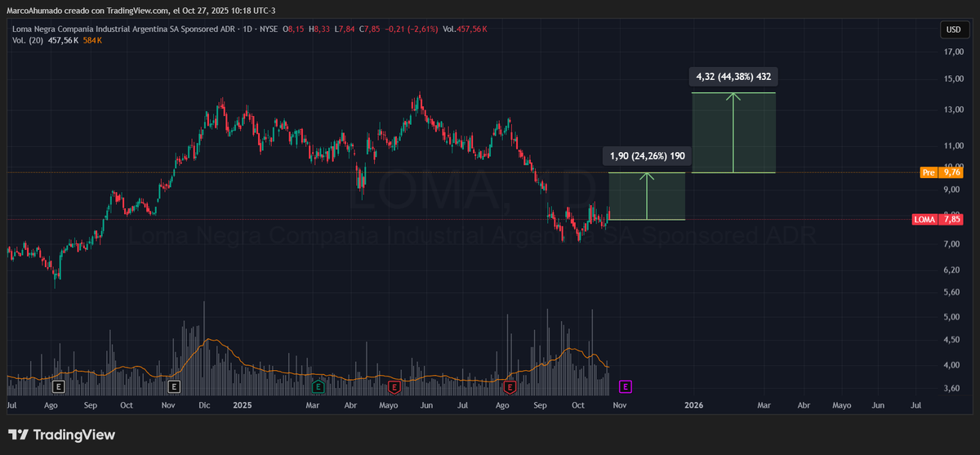This screenshot has width=980, height=455.
Task: Click the 13,00 price axis label
Action: pyautogui.click(x=952, y=110)
